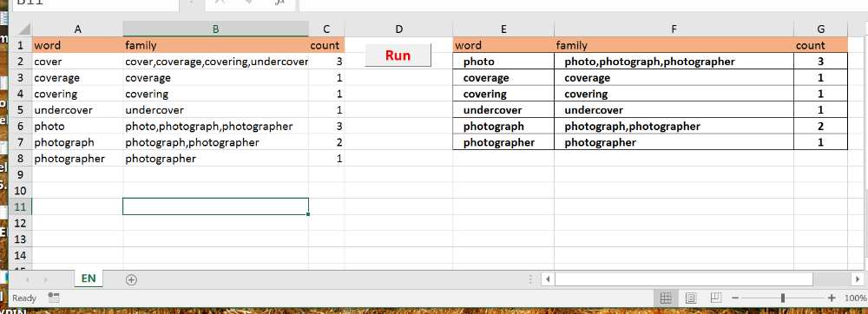The height and width of the screenshot is (314, 868).
Task: Click the zoom in plus icon
Action: pyautogui.click(x=832, y=298)
